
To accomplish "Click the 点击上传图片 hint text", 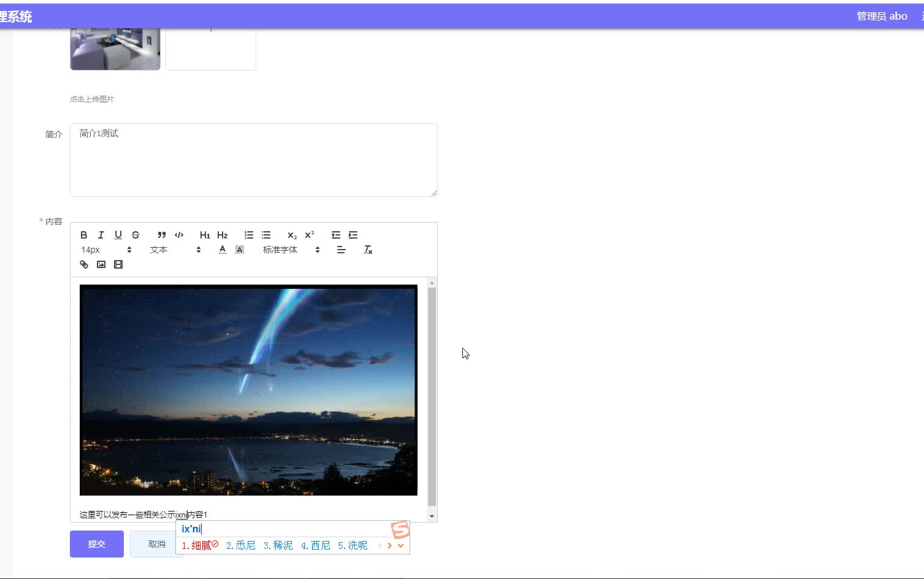I will [92, 99].
